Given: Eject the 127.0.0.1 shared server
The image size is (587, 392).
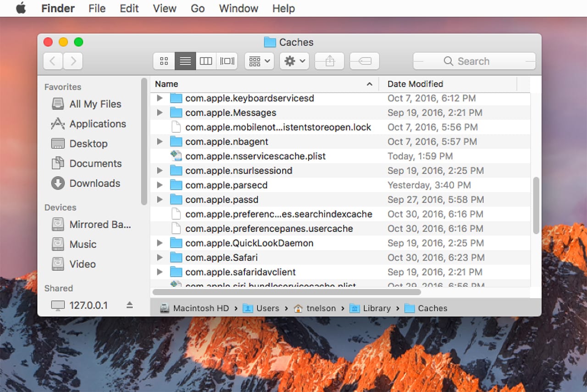Looking at the screenshot, I should [130, 305].
